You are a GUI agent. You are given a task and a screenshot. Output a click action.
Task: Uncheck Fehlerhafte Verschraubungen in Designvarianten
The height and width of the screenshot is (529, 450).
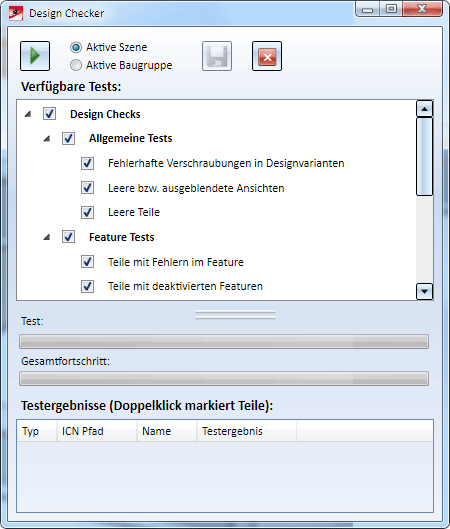pos(87,163)
